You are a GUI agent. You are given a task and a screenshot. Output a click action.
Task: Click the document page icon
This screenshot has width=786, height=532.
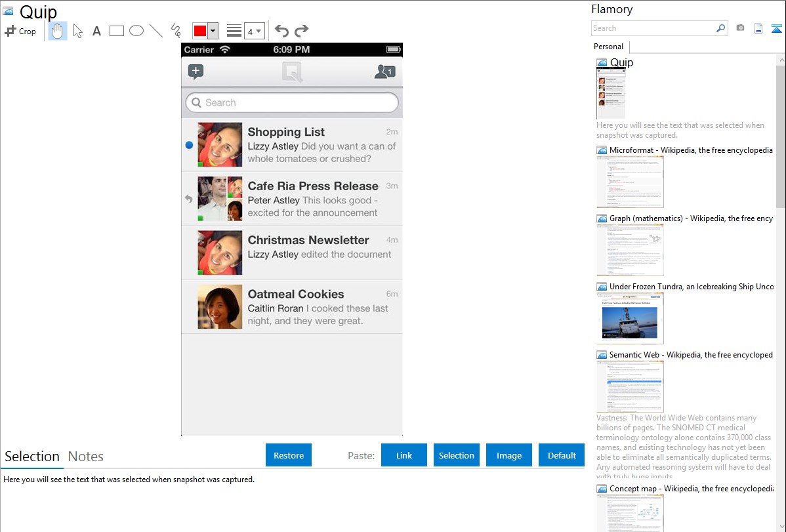point(758,28)
